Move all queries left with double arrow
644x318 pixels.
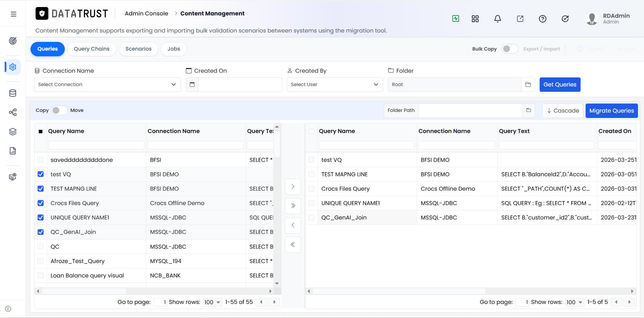(x=293, y=245)
